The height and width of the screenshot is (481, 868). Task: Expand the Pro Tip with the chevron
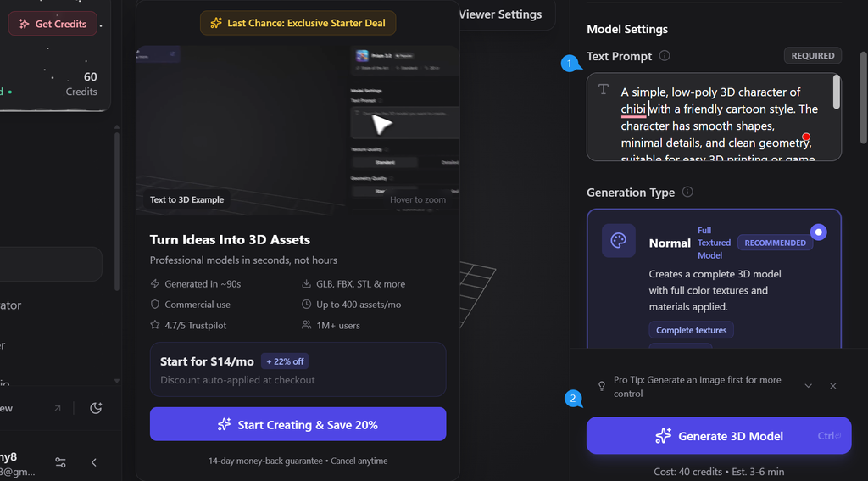(x=809, y=386)
